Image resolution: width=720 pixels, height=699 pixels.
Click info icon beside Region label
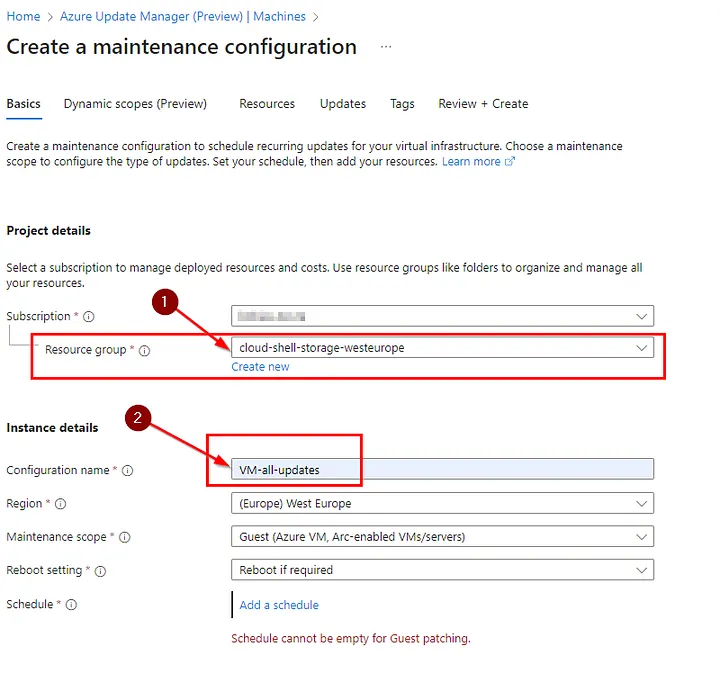pyautogui.click(x=62, y=504)
